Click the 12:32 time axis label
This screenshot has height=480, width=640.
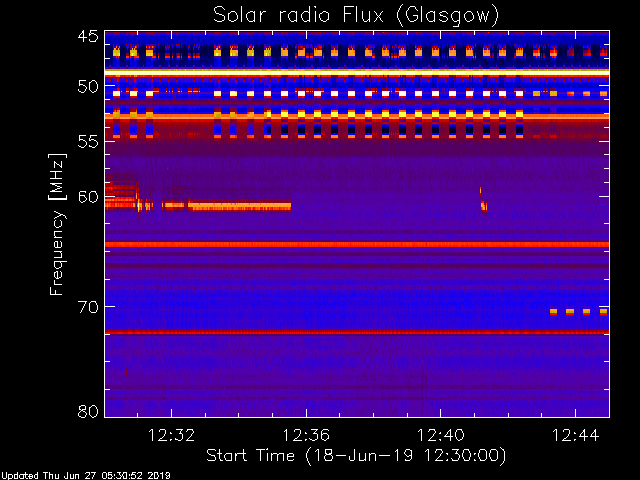[x=171, y=435]
